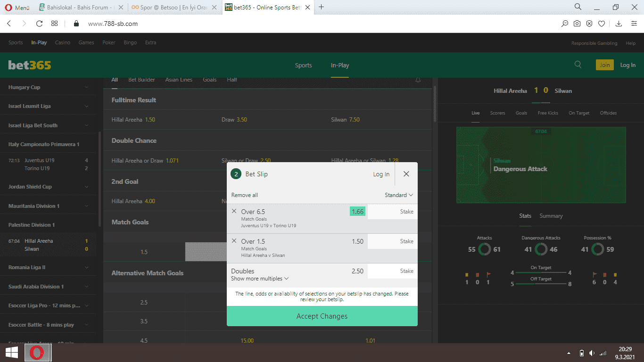Click the heart bookmark icon
Viewport: 644px width, 362px height.
pyautogui.click(x=602, y=24)
